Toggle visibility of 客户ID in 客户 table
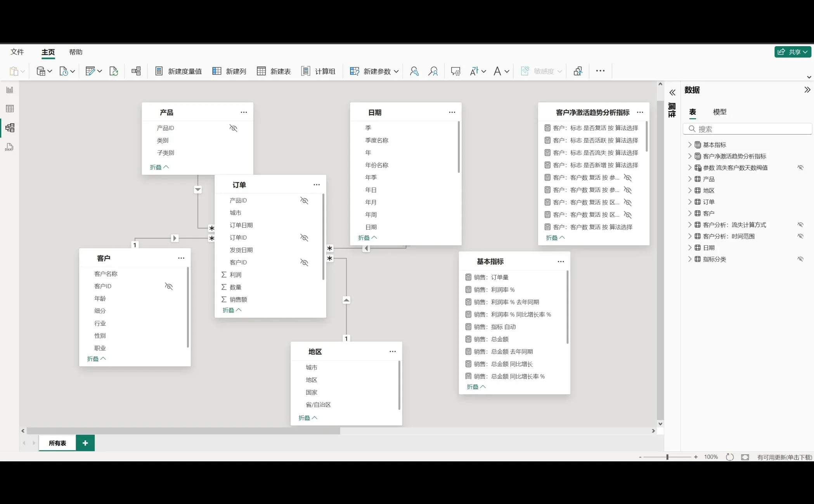The width and height of the screenshot is (814, 504). [169, 286]
